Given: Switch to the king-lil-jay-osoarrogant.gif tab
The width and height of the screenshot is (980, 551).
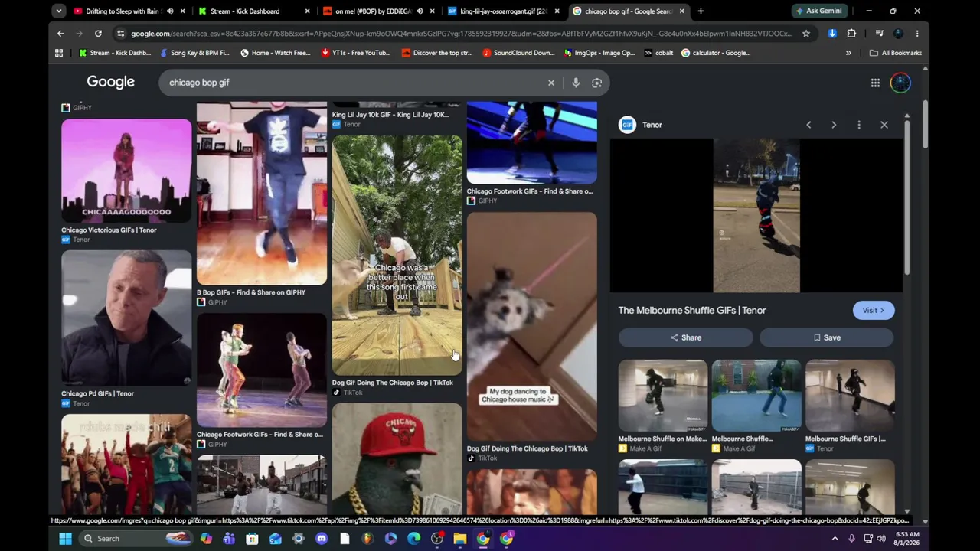Looking at the screenshot, I should pyautogui.click(x=503, y=11).
